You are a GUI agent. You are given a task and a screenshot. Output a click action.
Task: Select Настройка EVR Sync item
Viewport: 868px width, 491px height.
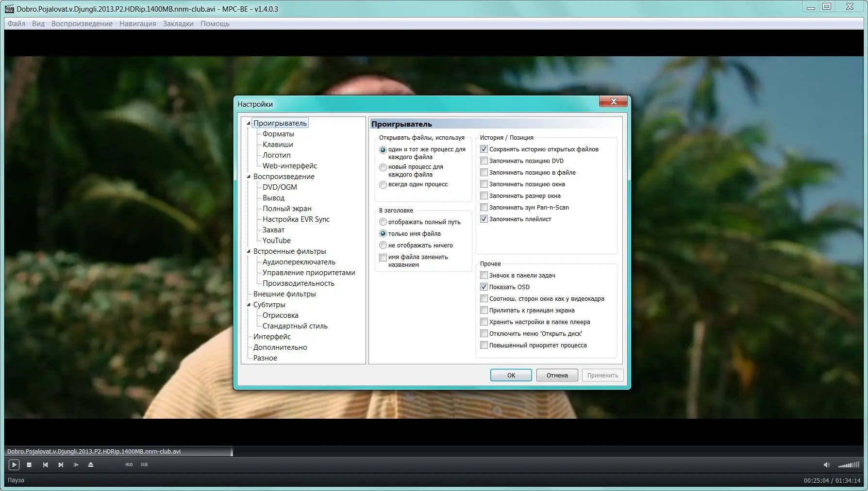pos(296,219)
